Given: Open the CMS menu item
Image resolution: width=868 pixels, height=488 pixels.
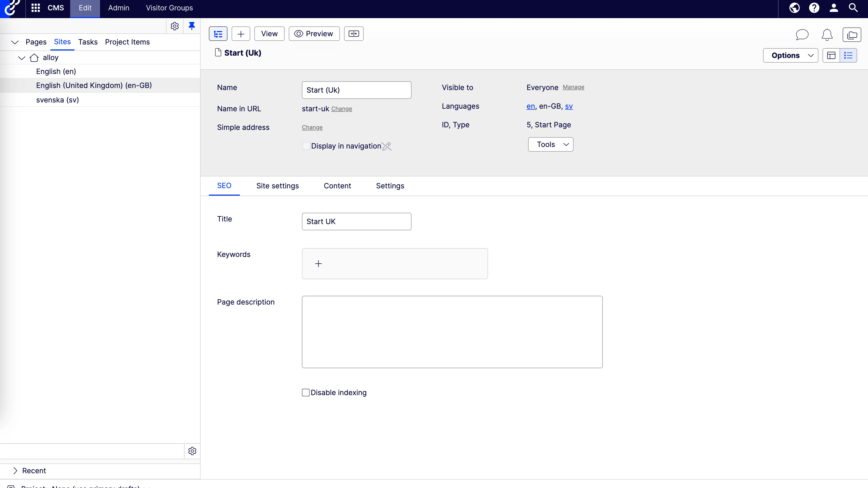Looking at the screenshot, I should tap(56, 8).
